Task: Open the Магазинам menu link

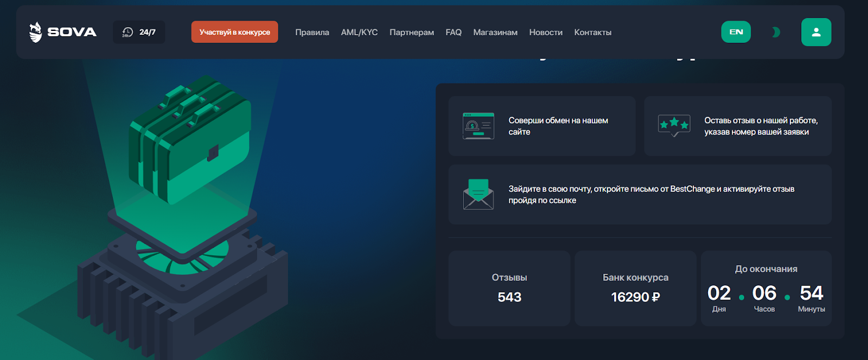Action: (x=495, y=33)
